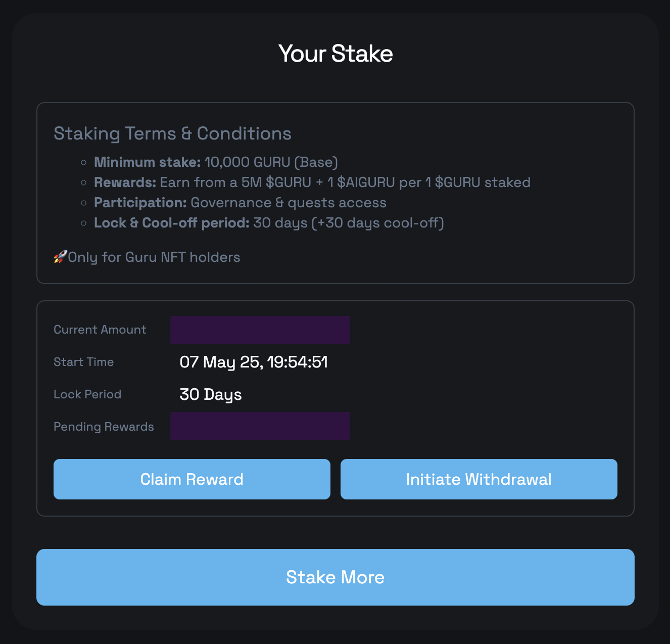
Task: Click the Lock & Cool-off period line
Action: click(x=269, y=223)
